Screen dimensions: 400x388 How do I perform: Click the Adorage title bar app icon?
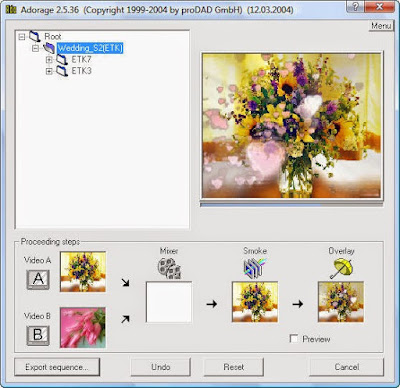coord(10,9)
